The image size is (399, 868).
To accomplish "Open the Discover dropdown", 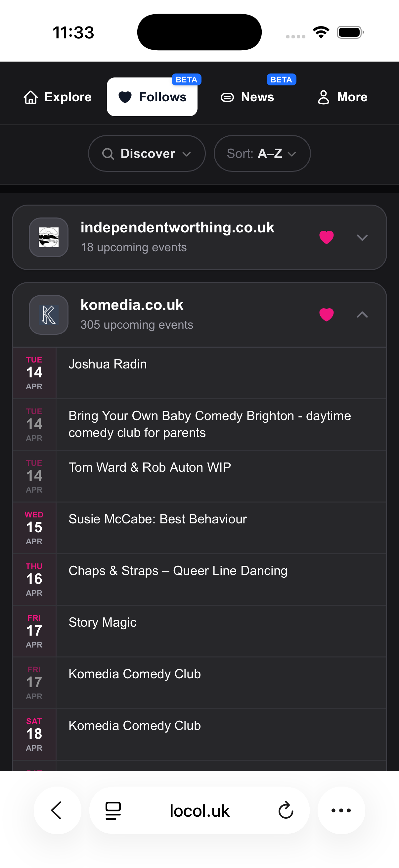I will (147, 154).
